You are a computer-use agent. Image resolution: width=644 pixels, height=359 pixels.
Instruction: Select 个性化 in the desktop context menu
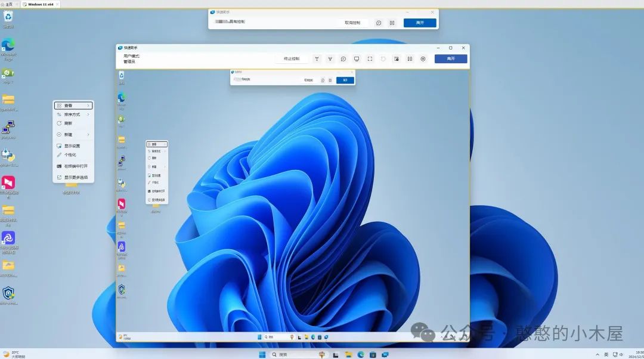click(x=70, y=155)
